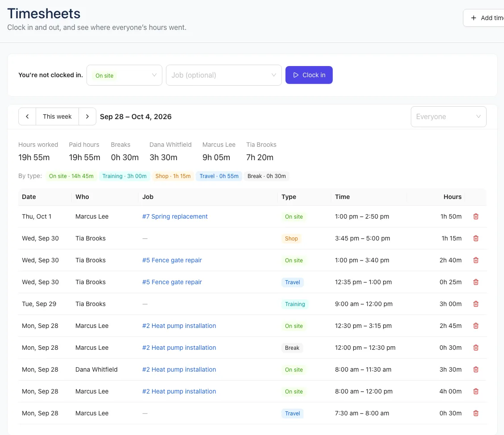Open Heat pump installation link in Break row
Image resolution: width=504 pixels, height=435 pixels.
[179, 348]
